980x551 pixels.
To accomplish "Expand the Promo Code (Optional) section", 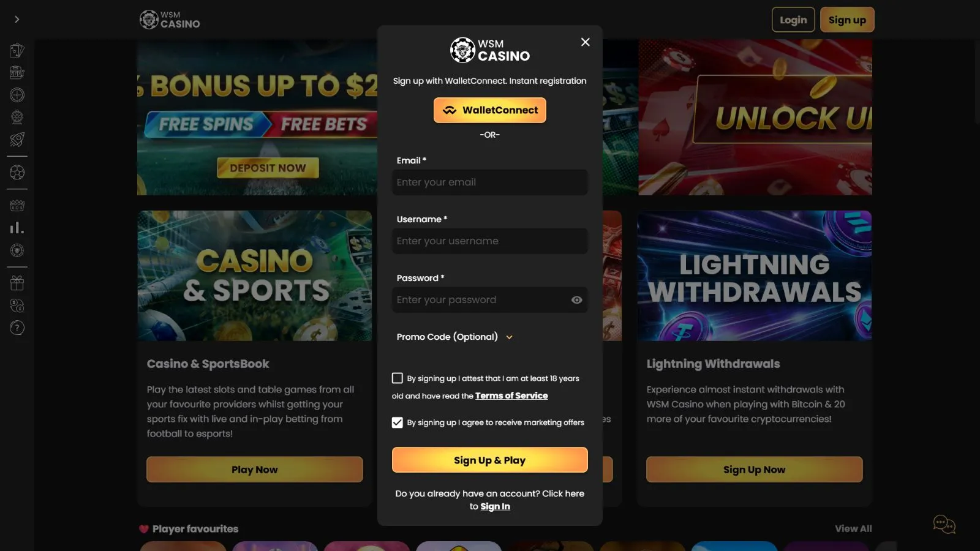I will [455, 337].
